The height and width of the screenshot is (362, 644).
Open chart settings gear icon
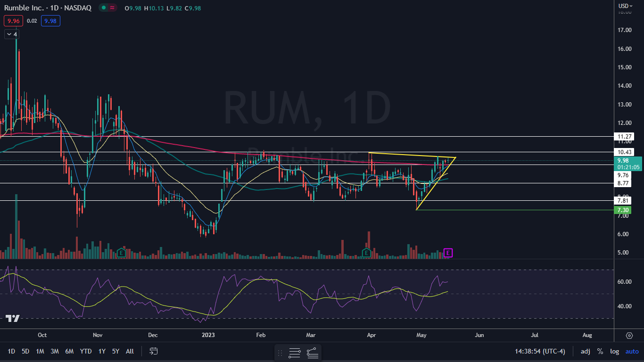tap(629, 336)
